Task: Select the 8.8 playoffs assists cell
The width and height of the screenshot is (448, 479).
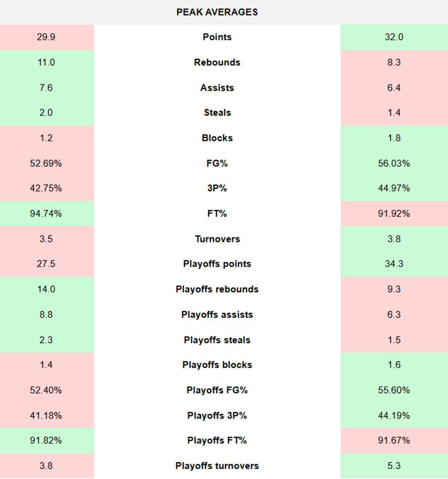Action: pos(46,315)
